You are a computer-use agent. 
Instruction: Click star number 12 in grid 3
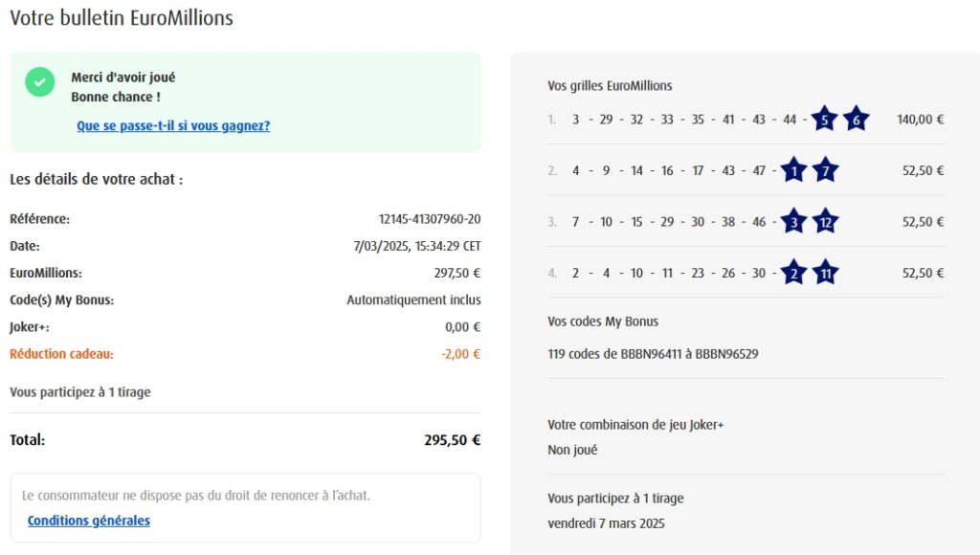tap(825, 222)
